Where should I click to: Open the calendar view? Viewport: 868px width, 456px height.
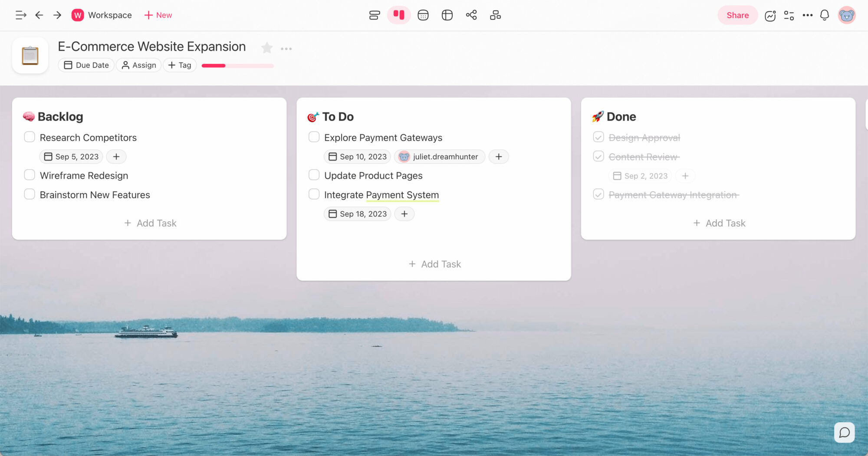(x=423, y=15)
